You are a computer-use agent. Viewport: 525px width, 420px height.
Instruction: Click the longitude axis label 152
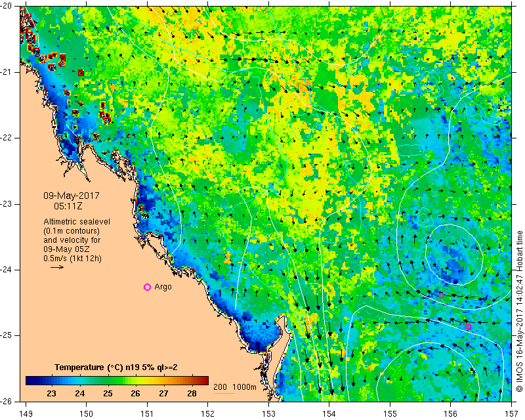208,414
